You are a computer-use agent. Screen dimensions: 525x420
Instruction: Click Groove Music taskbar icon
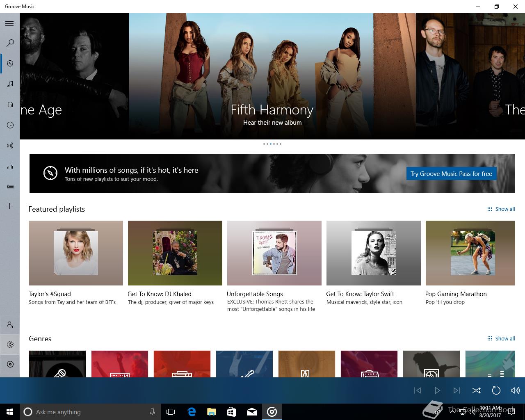point(272,412)
